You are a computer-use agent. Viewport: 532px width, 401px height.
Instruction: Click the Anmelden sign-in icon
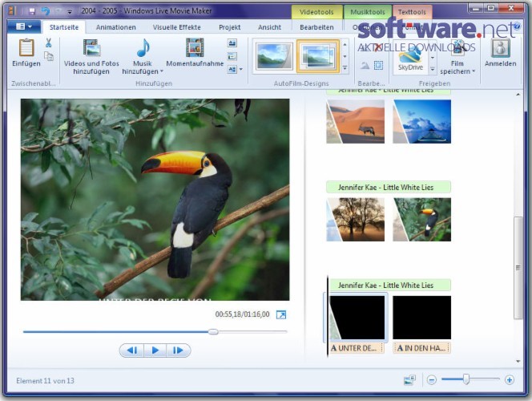501,47
